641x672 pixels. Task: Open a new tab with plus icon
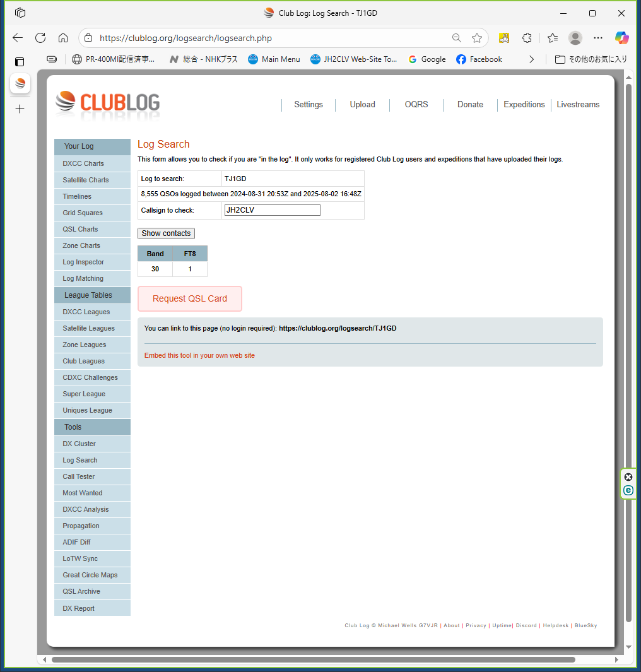tap(20, 109)
